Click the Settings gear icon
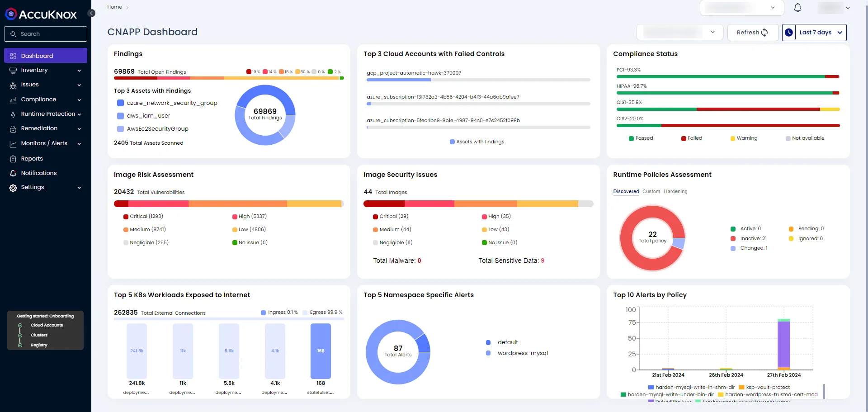The height and width of the screenshot is (412, 868). [13, 188]
